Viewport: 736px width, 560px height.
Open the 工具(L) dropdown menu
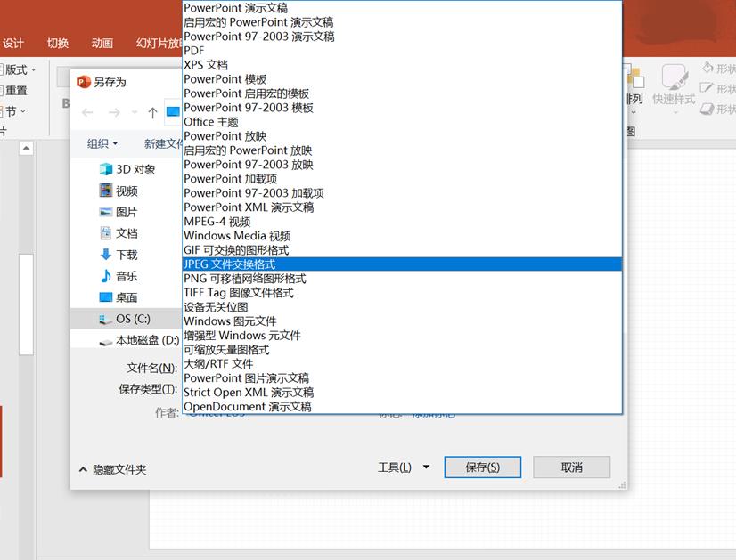pyautogui.click(x=404, y=467)
